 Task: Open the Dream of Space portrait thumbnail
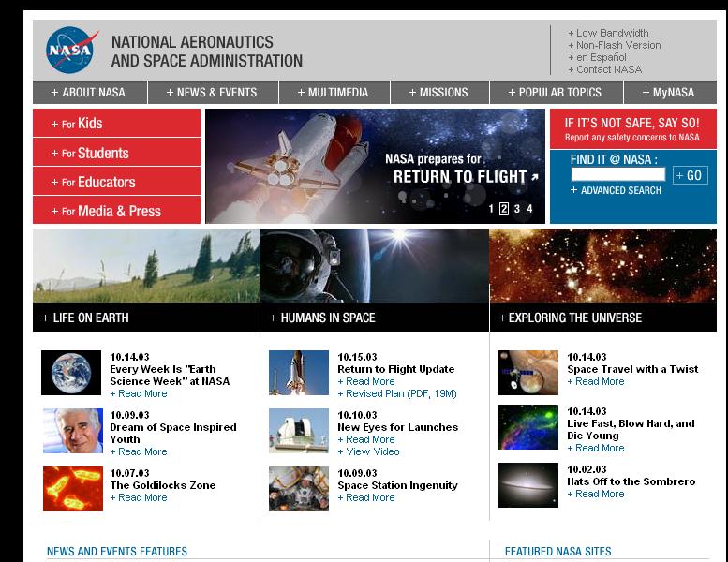72,431
